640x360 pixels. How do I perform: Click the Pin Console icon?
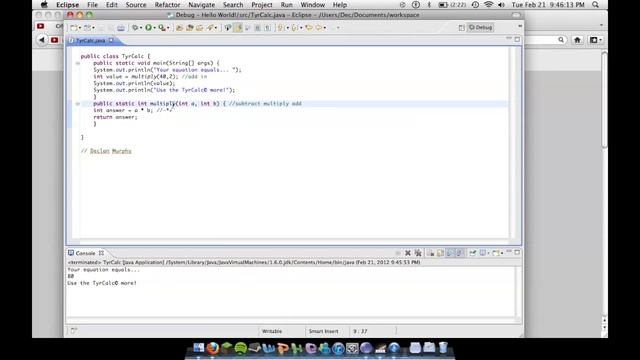click(x=473, y=253)
